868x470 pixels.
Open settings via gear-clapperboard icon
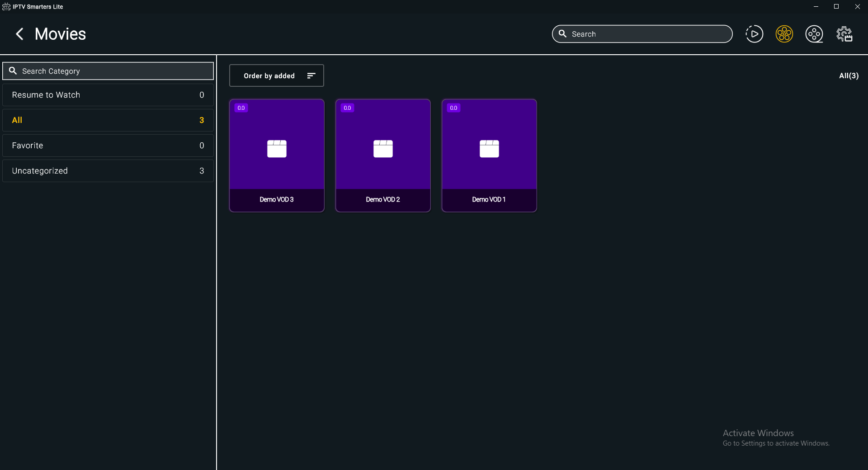point(844,34)
